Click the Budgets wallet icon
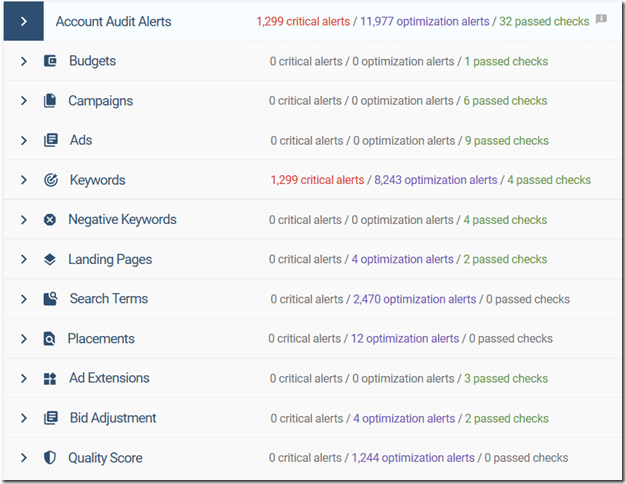 tap(50, 61)
